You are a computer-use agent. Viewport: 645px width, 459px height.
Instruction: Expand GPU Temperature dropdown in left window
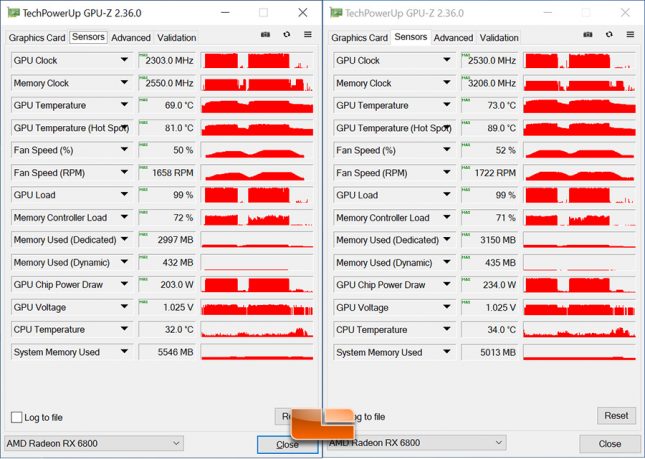124,105
